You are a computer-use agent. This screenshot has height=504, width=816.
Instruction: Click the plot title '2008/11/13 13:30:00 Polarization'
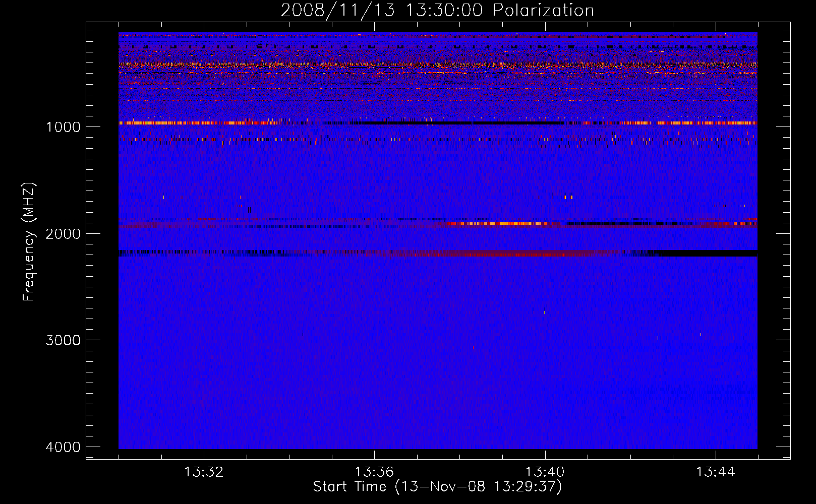click(437, 11)
